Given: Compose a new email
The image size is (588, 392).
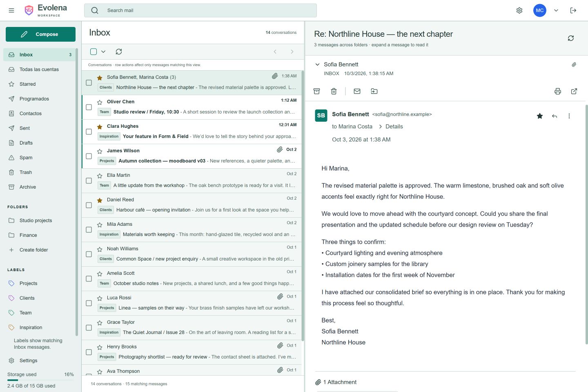Looking at the screenshot, I should pos(40,34).
